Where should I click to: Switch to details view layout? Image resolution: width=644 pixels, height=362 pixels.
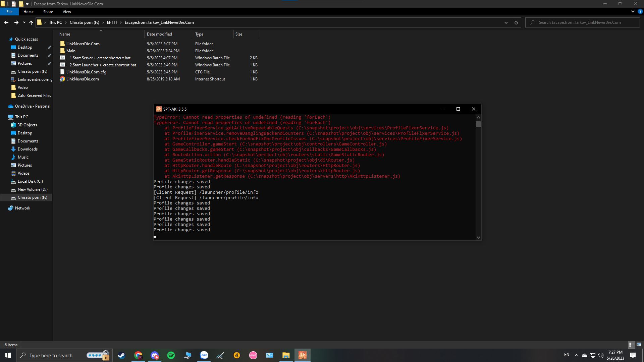[x=630, y=345]
